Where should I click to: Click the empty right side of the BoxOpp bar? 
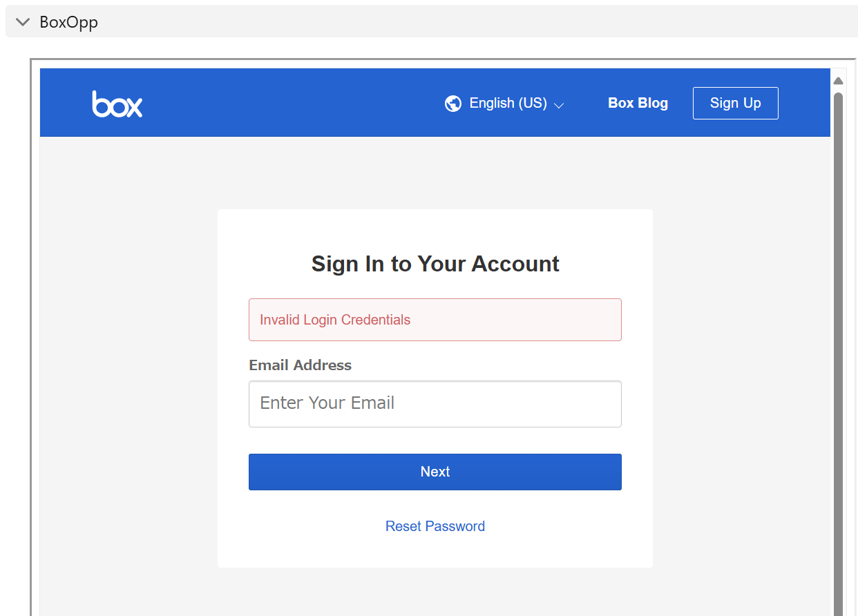click(484, 22)
